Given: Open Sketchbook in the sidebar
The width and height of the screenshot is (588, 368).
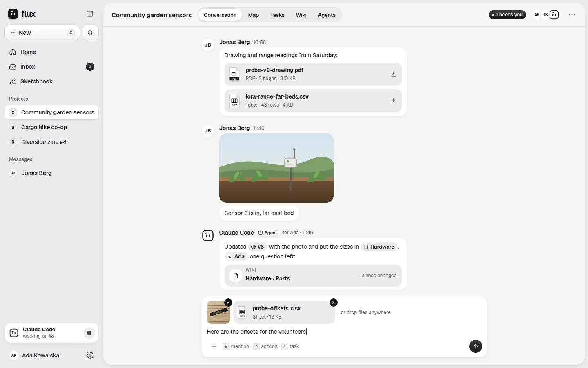Looking at the screenshot, I should click(x=51, y=81).
